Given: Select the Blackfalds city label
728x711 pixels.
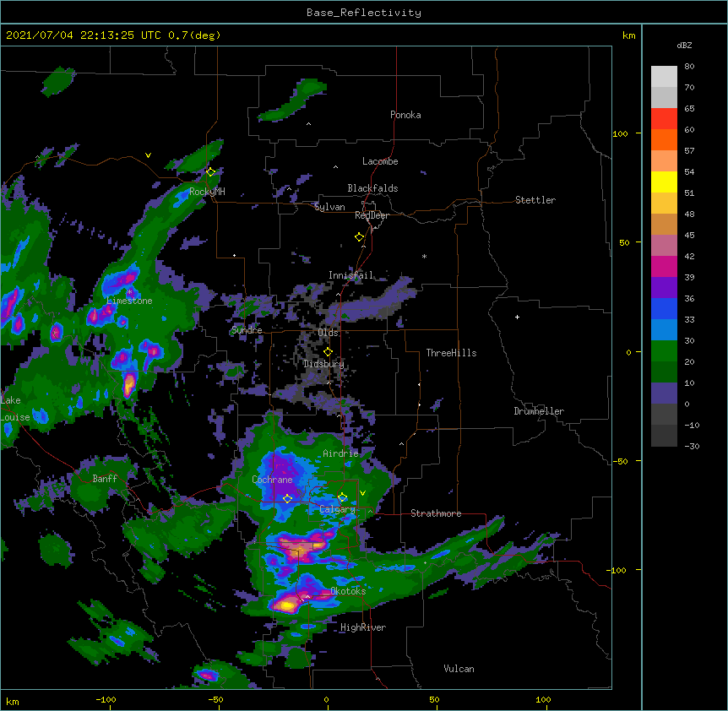Looking at the screenshot, I should [372, 188].
